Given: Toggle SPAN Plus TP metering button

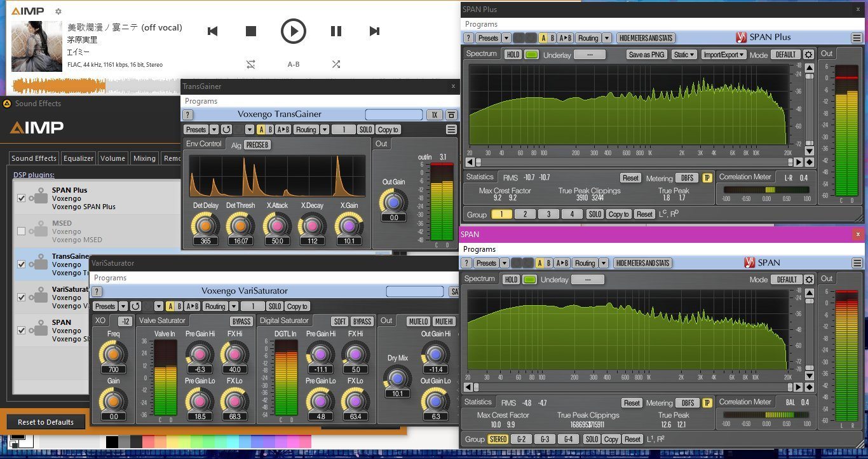Looking at the screenshot, I should 707,178.
